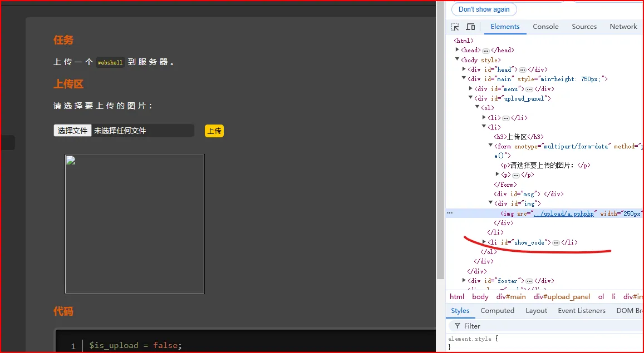Select body in the breadcrumb bar
The height and width of the screenshot is (353, 644).
pos(480,297)
